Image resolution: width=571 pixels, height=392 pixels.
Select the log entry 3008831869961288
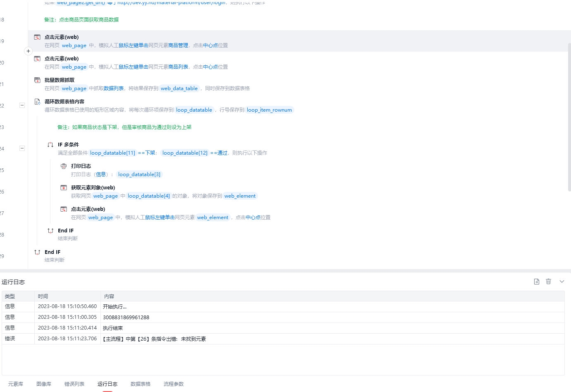[283, 317]
